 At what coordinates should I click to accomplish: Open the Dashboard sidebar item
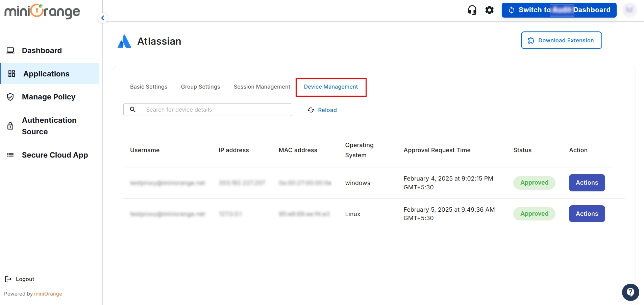coord(50,50)
